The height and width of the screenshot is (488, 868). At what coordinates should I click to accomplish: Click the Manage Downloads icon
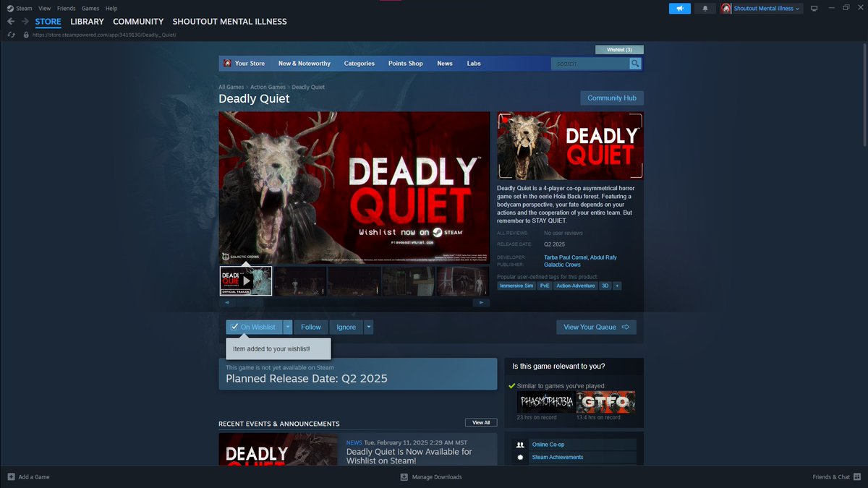404,477
